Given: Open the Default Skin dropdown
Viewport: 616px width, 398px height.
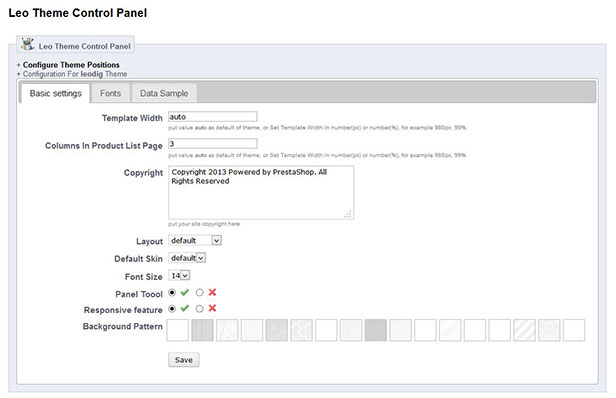Looking at the screenshot, I should tap(187, 258).
